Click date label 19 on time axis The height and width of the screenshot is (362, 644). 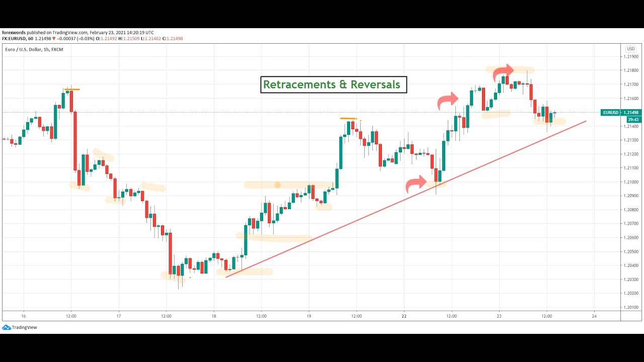(309, 316)
